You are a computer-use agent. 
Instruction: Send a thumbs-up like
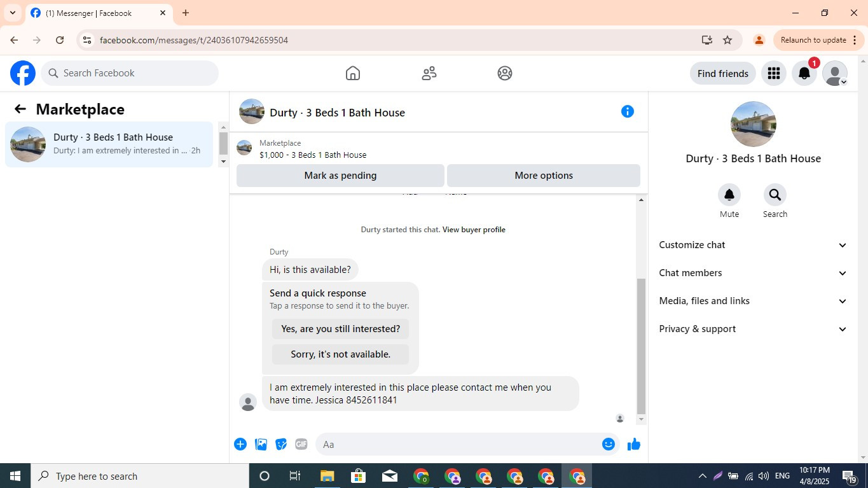(634, 444)
